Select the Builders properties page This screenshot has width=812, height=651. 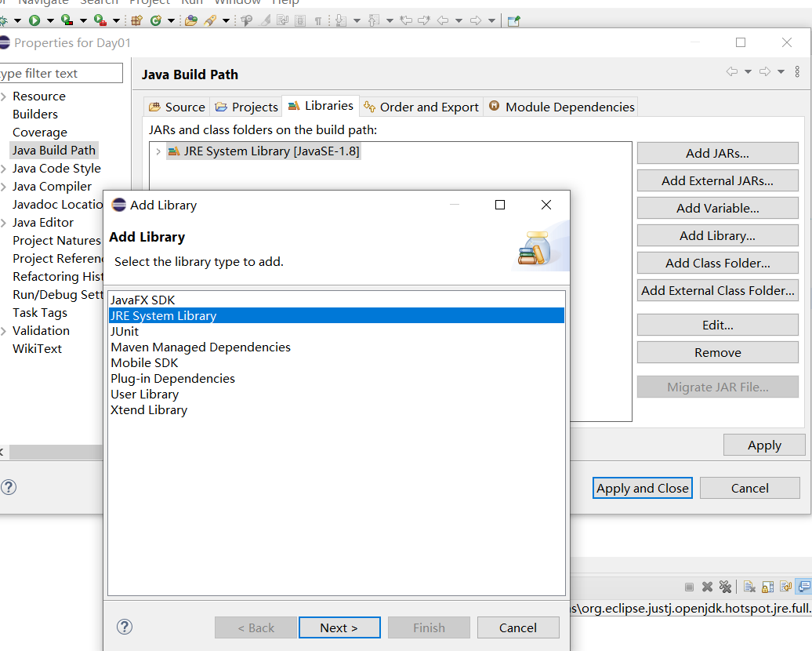pos(35,114)
